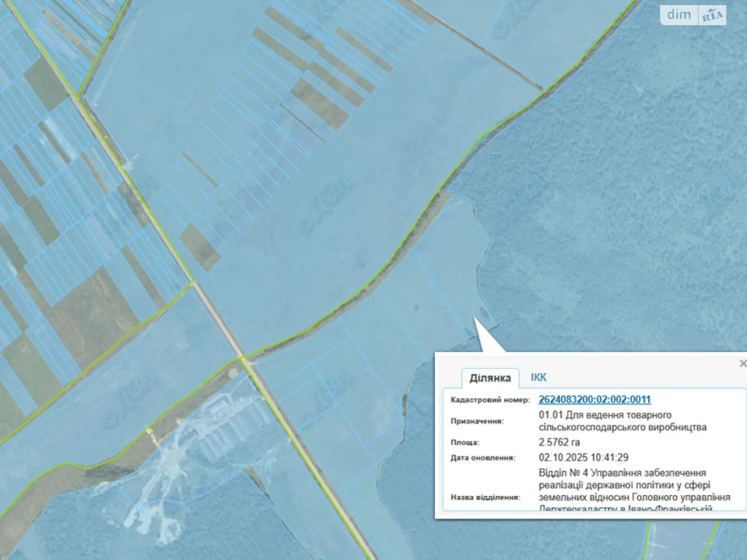Click the 2.5762 га area value
This screenshot has height=560, width=747.
pos(559,442)
